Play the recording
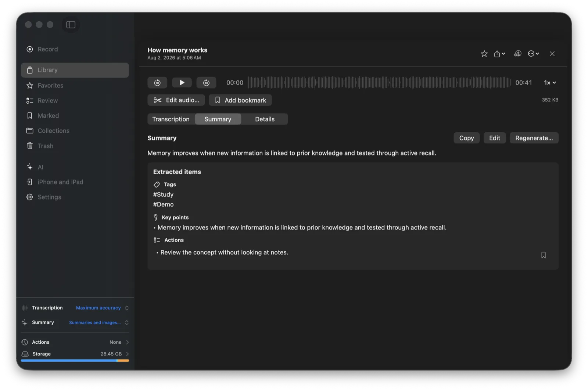588x390 pixels. [x=182, y=83]
